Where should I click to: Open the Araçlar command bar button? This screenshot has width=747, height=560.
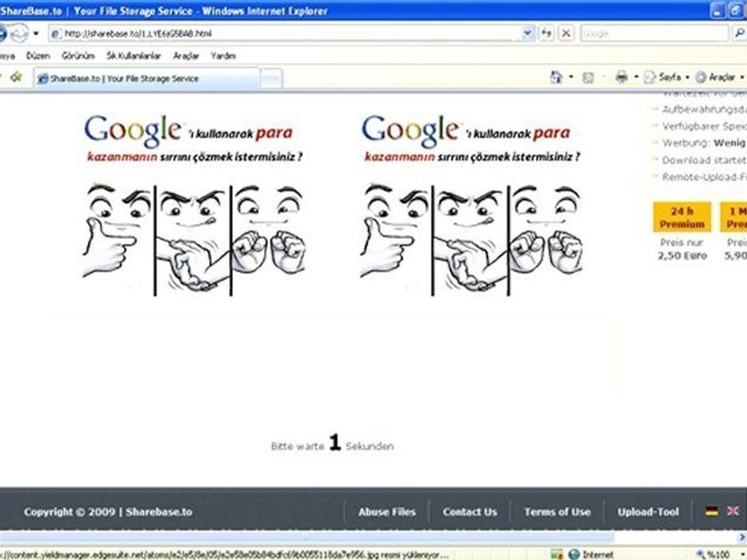pyautogui.click(x=719, y=77)
